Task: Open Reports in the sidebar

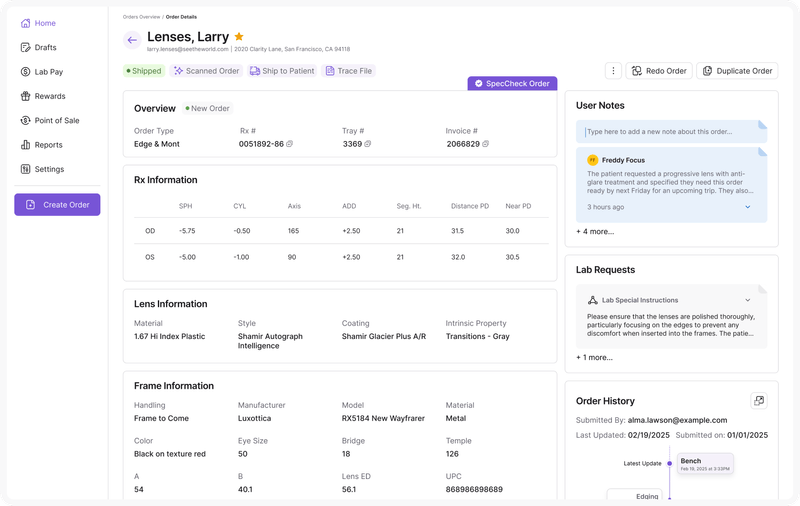Action: pos(41,145)
